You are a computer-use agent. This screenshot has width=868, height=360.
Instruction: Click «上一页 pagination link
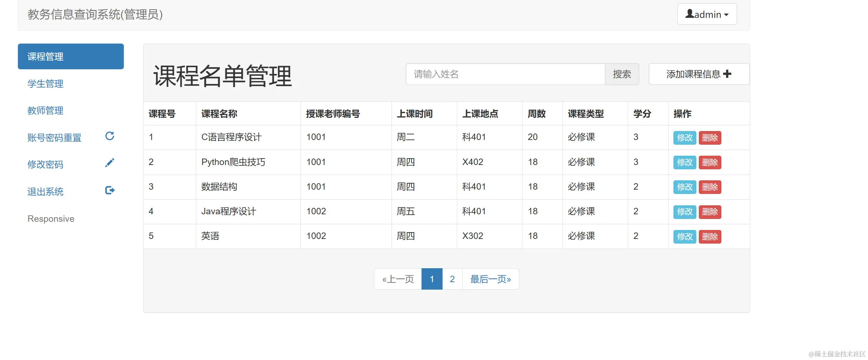coord(397,279)
